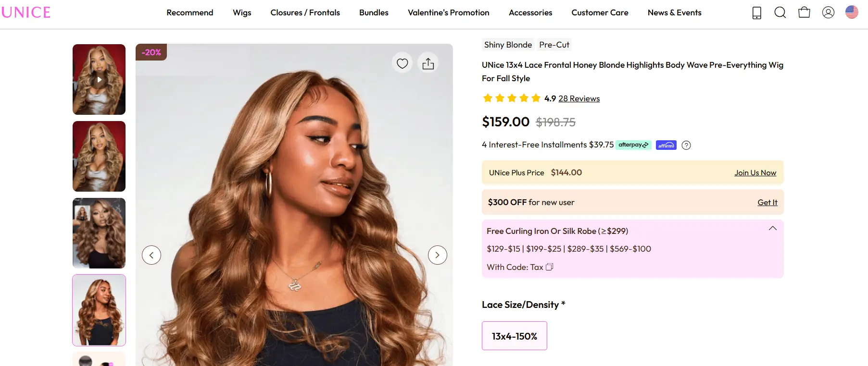The image size is (868, 366).
Task: Collapse the Free Curling Iron promo panel
Action: tap(772, 229)
